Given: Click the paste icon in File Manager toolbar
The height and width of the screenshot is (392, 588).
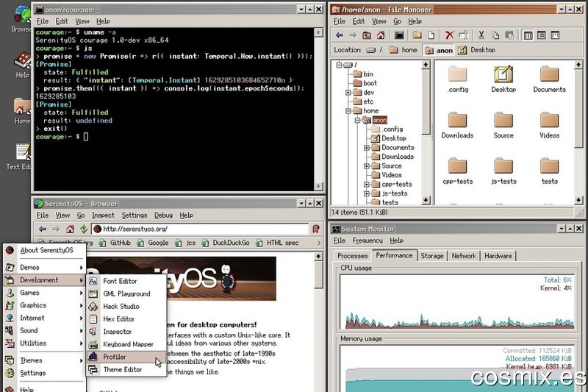Looking at the screenshot, I should click(x=509, y=35).
